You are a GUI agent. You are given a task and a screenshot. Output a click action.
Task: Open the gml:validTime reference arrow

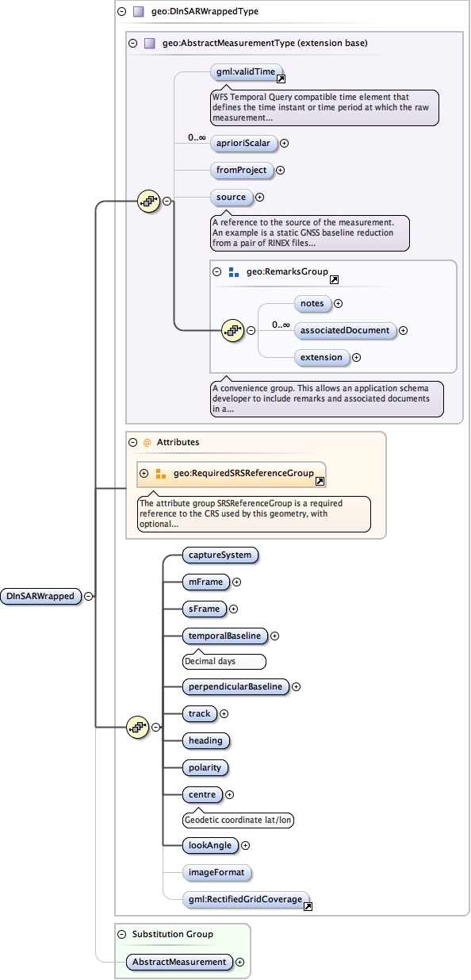(x=281, y=79)
